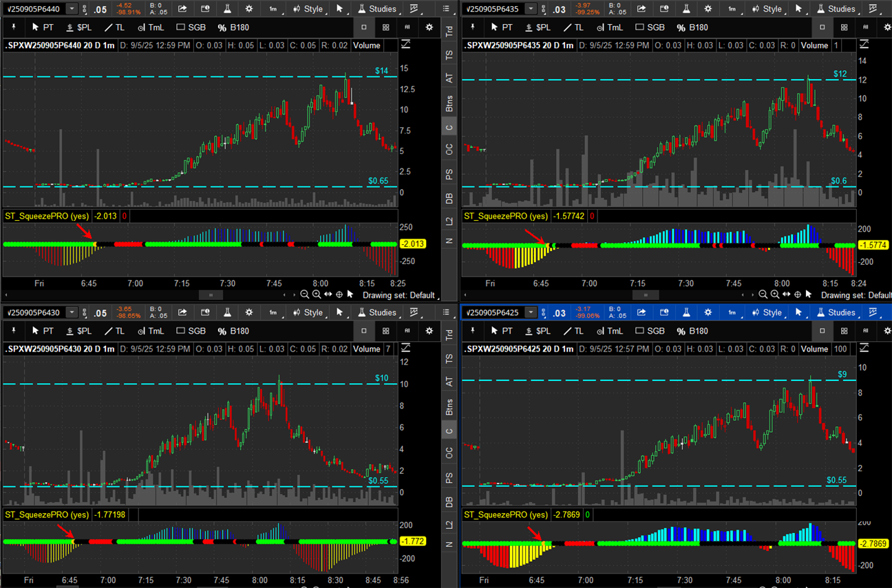
Task: Open the L2 sidebar tab beside the P6440 chart
Action: coord(449,221)
